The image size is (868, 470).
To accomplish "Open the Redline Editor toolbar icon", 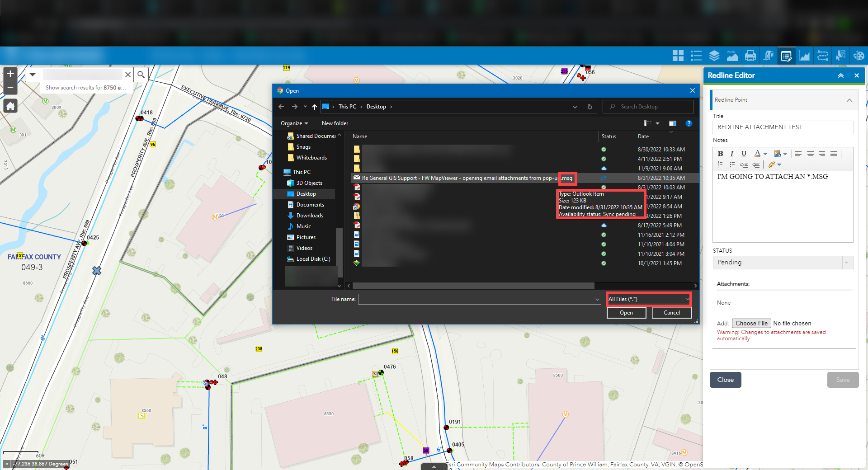I will [x=787, y=55].
